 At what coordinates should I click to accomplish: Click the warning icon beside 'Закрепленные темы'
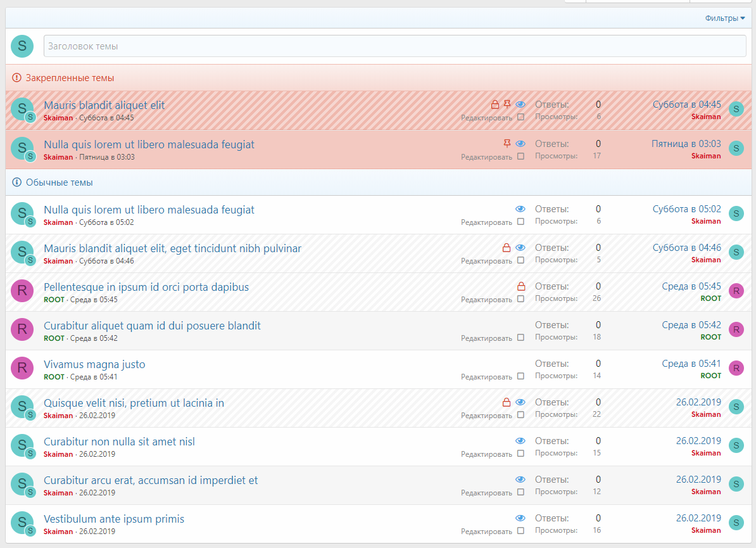click(17, 78)
